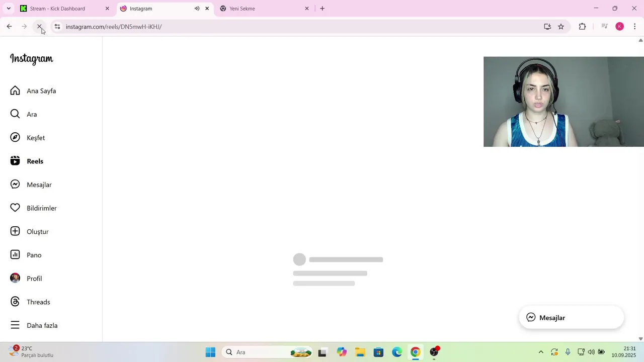Click the address bar URL

pos(114,27)
